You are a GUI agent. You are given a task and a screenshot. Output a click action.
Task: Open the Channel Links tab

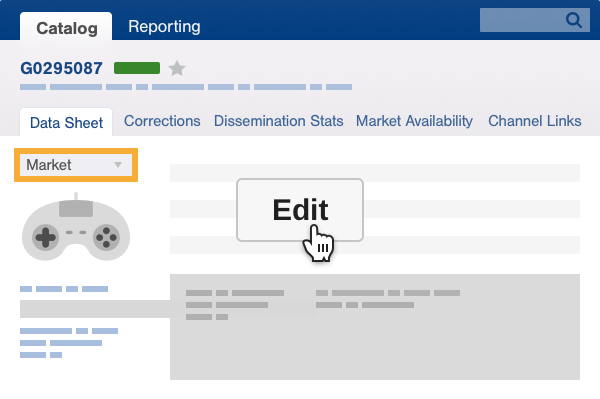(x=535, y=121)
